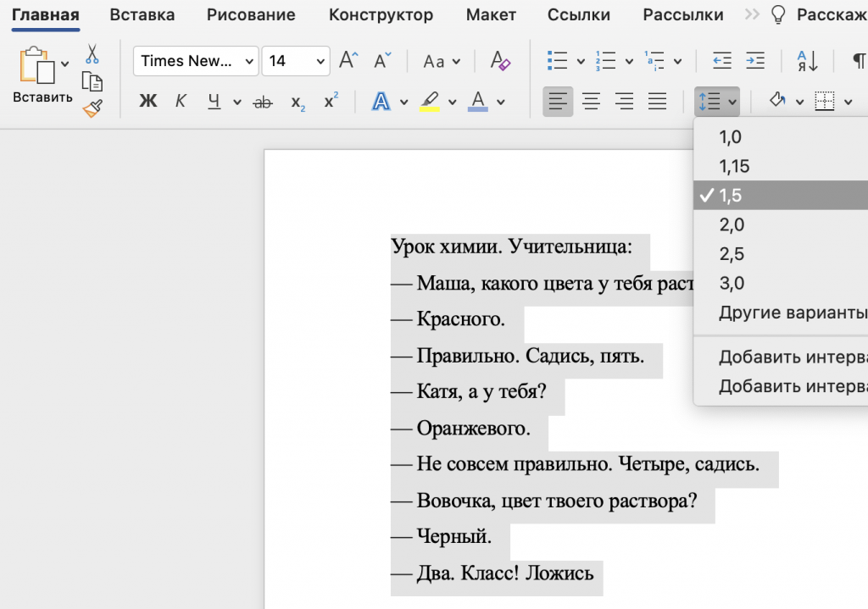Expand shading color options arrow
Image resolution: width=868 pixels, height=609 pixels.
tap(800, 102)
